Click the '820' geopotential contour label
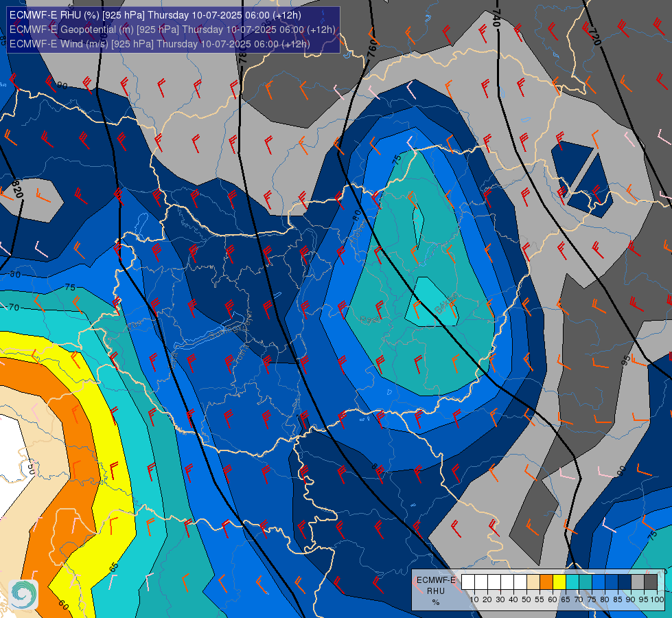Image resolution: width=672 pixels, height=618 pixels. coord(16,189)
